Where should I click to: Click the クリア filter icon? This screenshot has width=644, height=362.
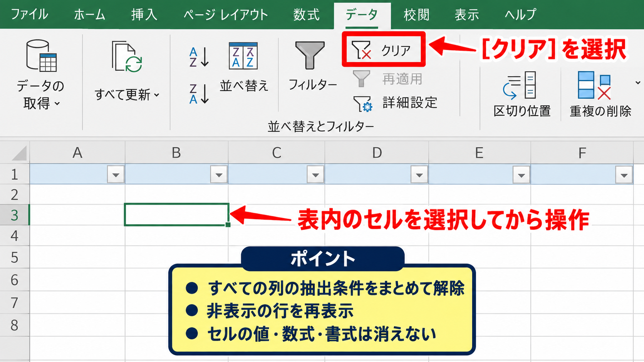click(361, 50)
